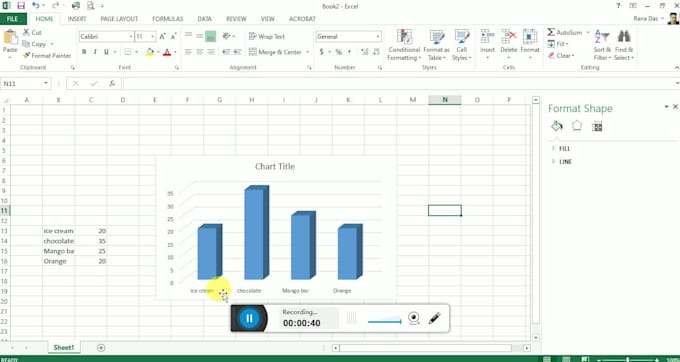Open the borders dropdown arrow
The image size is (680, 362).
[137, 52]
